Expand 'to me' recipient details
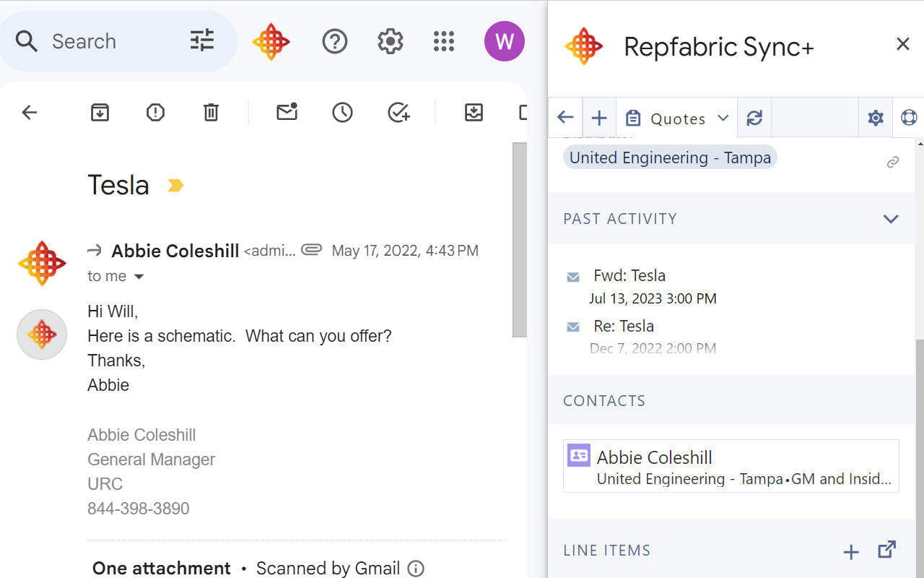 coord(139,277)
